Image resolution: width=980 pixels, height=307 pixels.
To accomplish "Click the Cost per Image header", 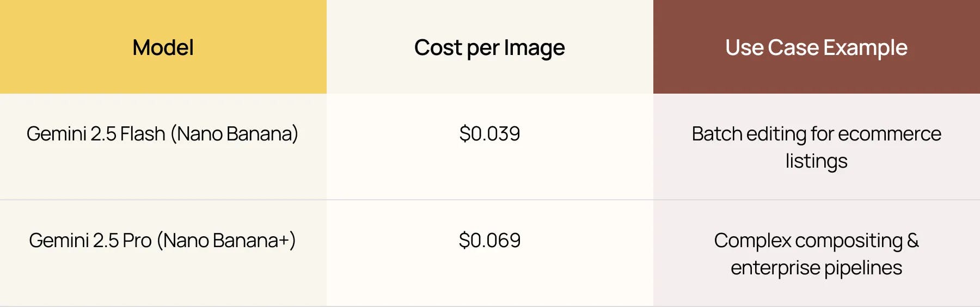I will point(489,48).
